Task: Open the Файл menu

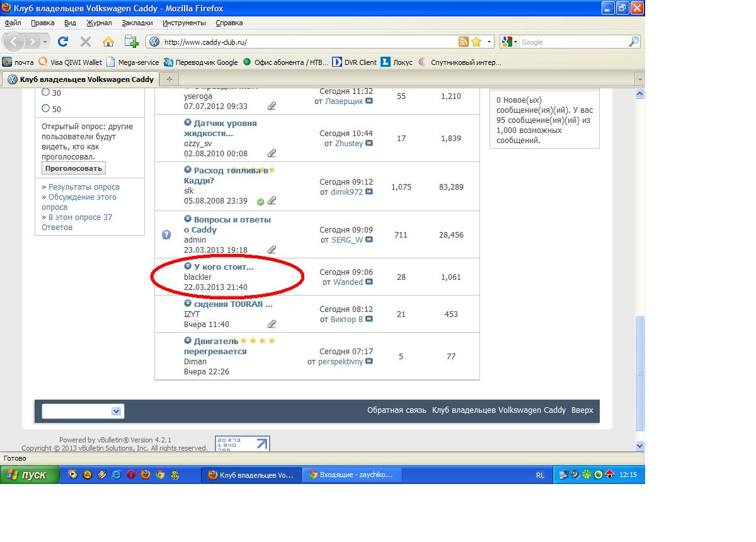Action: pos(13,23)
